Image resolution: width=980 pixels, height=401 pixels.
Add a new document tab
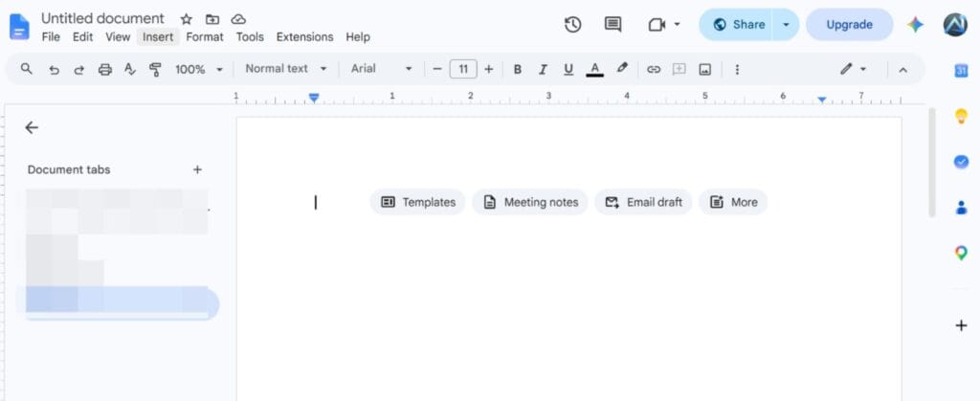[x=197, y=169]
